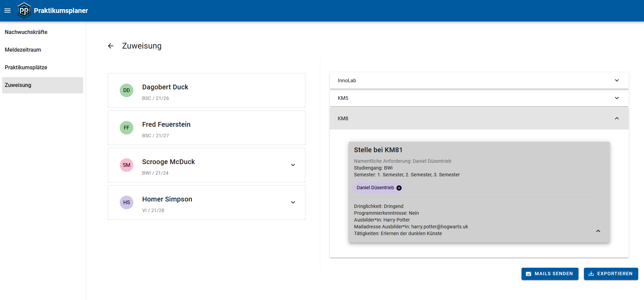Expand Homer Simpson's card details
The height and width of the screenshot is (300, 644).
tap(293, 202)
